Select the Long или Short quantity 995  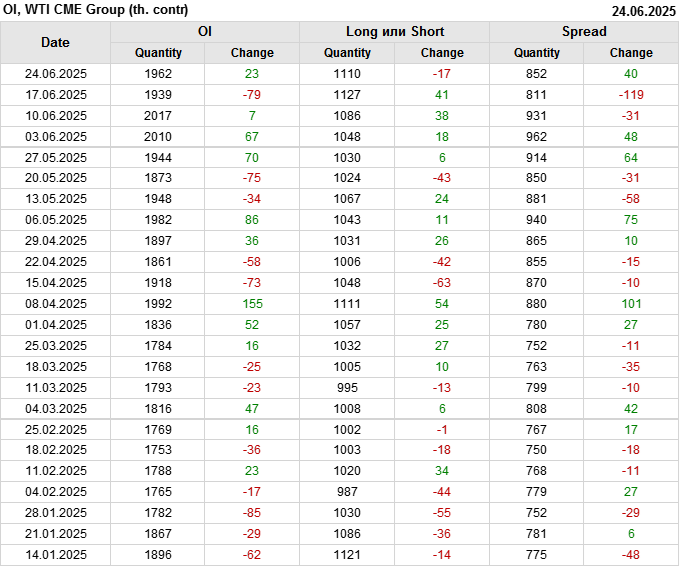[347, 387]
